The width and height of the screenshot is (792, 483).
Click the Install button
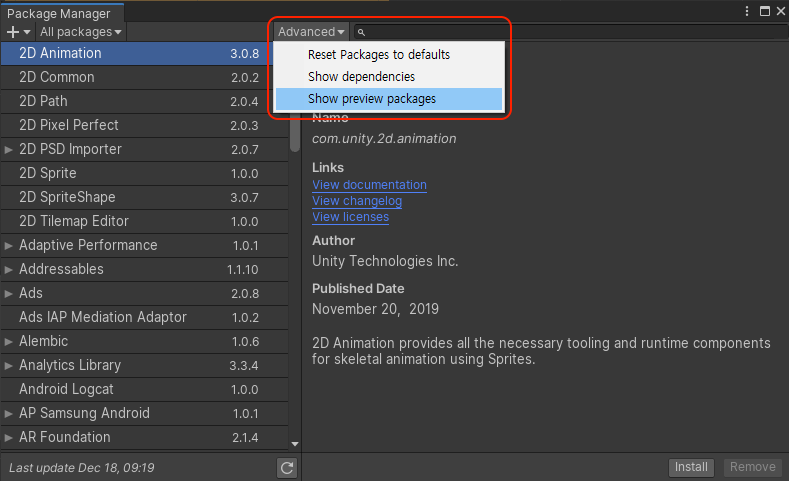pyautogui.click(x=691, y=467)
